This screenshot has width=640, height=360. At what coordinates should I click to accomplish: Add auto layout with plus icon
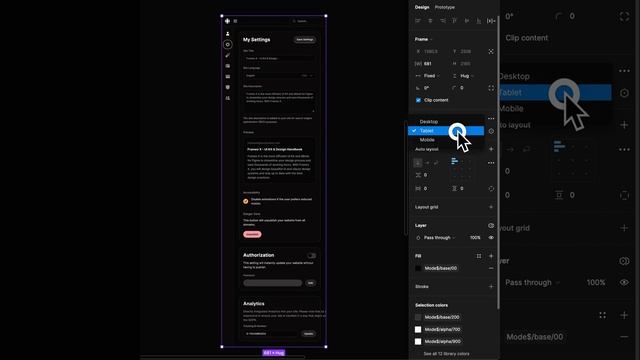coord(491,149)
